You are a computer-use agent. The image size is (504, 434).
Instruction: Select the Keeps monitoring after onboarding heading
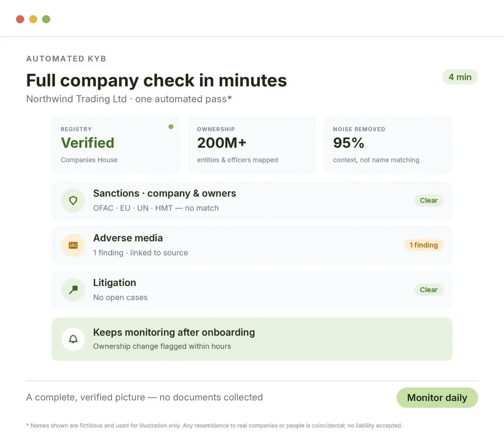pos(174,332)
